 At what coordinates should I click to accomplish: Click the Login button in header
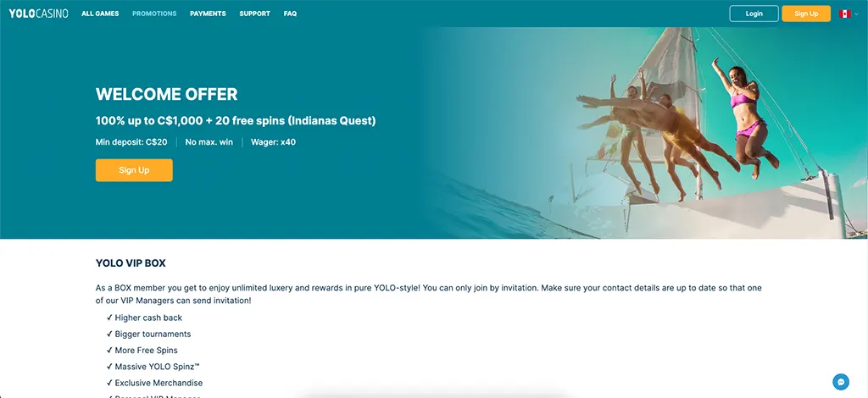click(754, 14)
